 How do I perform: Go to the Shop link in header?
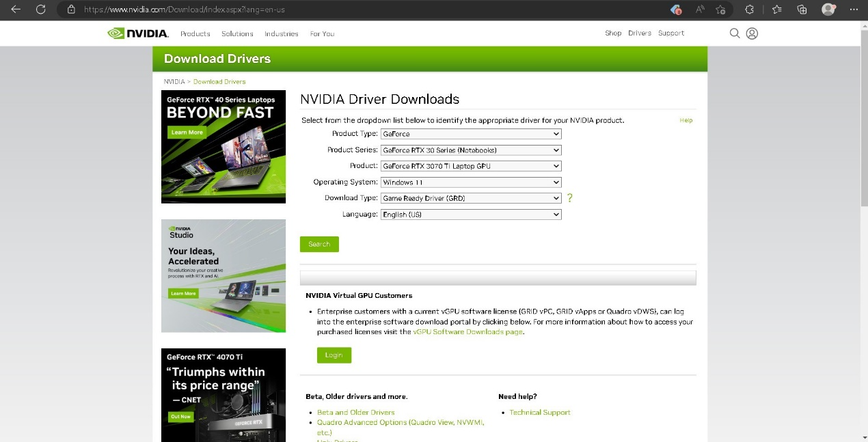pos(613,33)
